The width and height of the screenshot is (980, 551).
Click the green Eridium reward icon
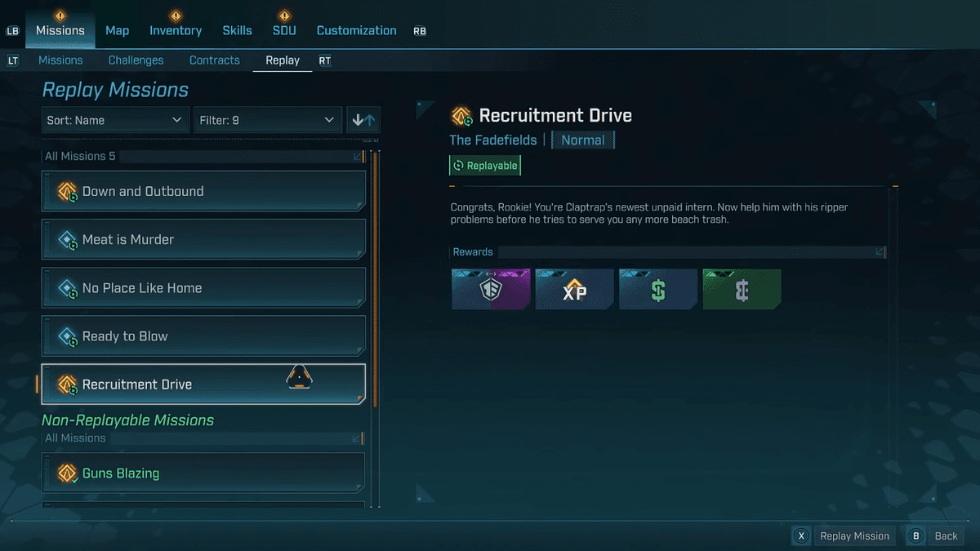(742, 290)
